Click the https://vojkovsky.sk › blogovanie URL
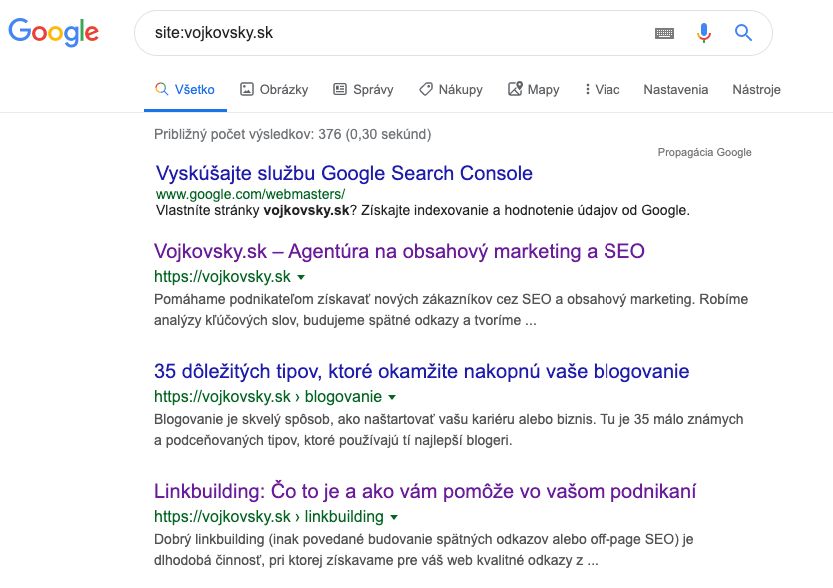 (x=268, y=397)
